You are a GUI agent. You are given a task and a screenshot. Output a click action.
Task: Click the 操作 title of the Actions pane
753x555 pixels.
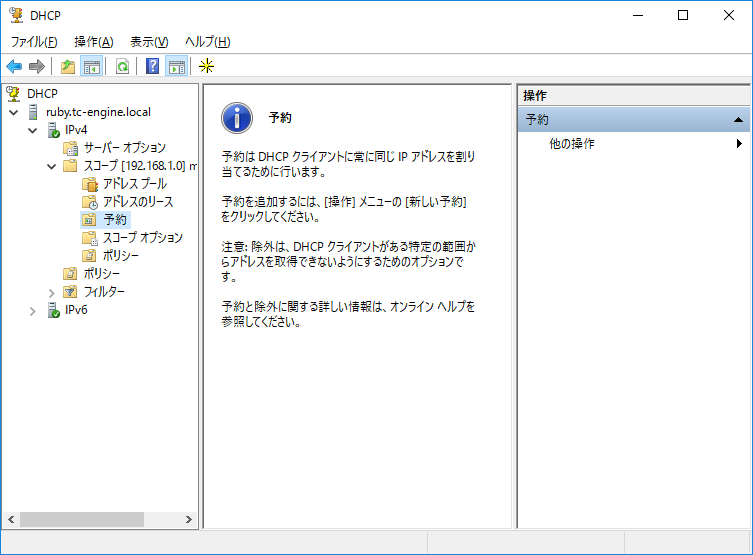coord(535,96)
